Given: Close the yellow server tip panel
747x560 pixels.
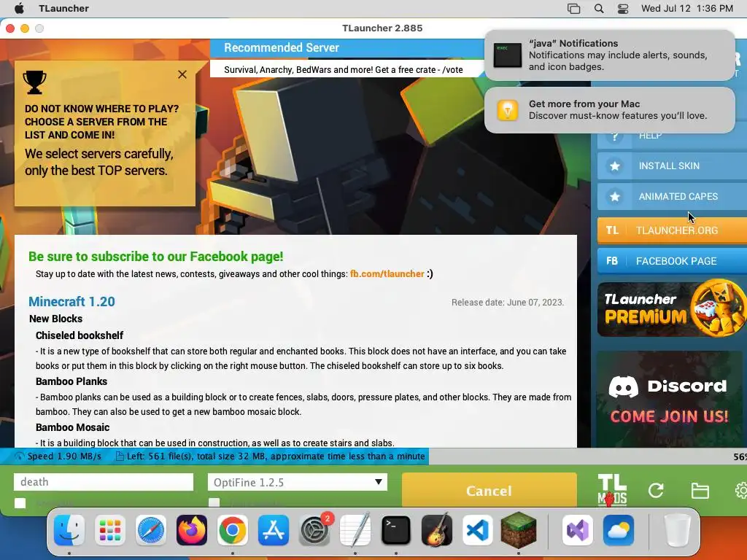Looking at the screenshot, I should click(182, 74).
